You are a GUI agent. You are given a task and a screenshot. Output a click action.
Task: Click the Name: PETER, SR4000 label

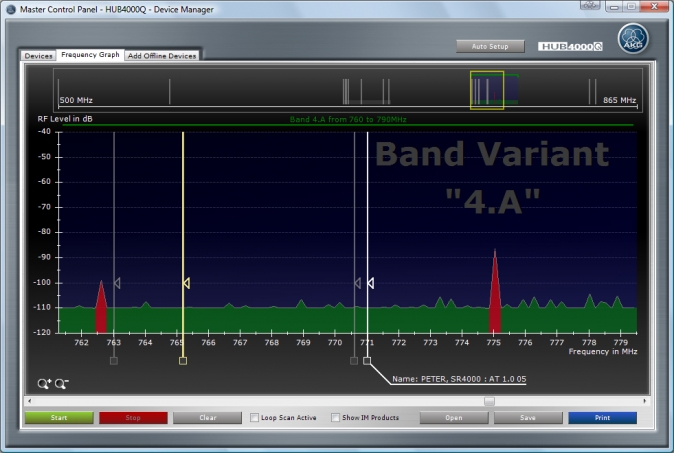pos(459,379)
